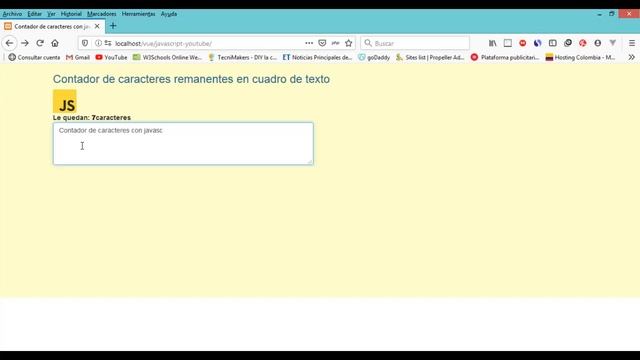Viewport: 640px width, 360px height.
Task: Open the Herramientas menu
Action: pyautogui.click(x=138, y=14)
